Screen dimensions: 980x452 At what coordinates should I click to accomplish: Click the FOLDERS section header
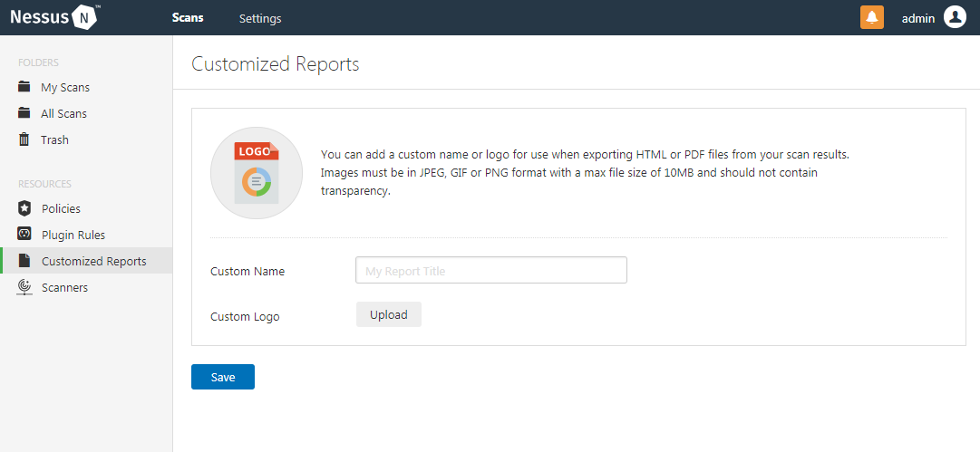pyautogui.click(x=39, y=63)
